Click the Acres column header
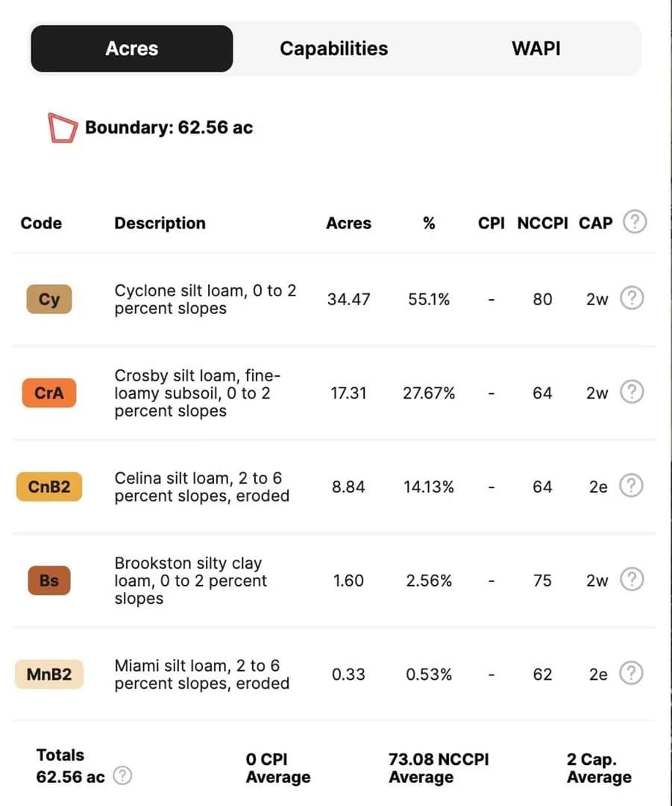This screenshot has height=806, width=672. pyautogui.click(x=348, y=223)
